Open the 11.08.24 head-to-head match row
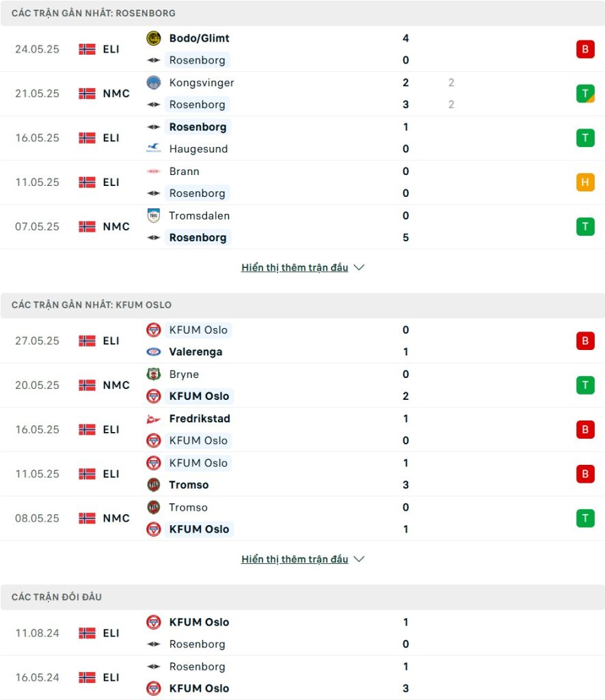 pyautogui.click(x=303, y=633)
